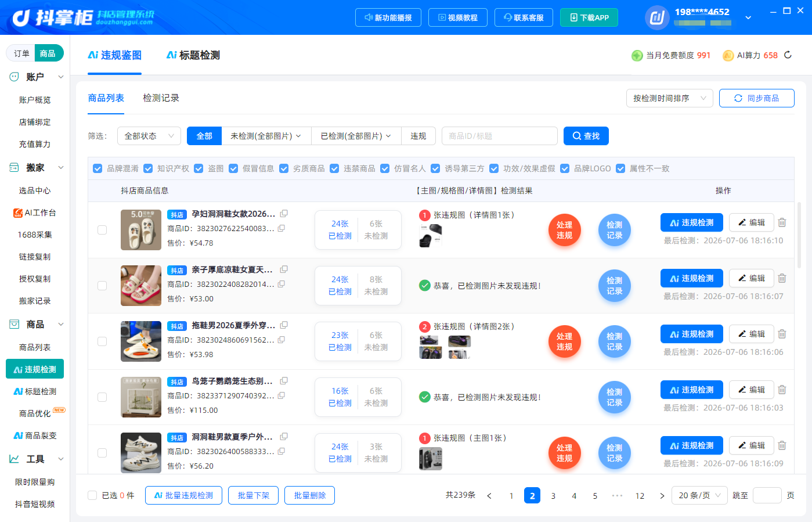812x522 pixels.
Task: Open AI工作台 in the sidebar
Action: [x=35, y=213]
